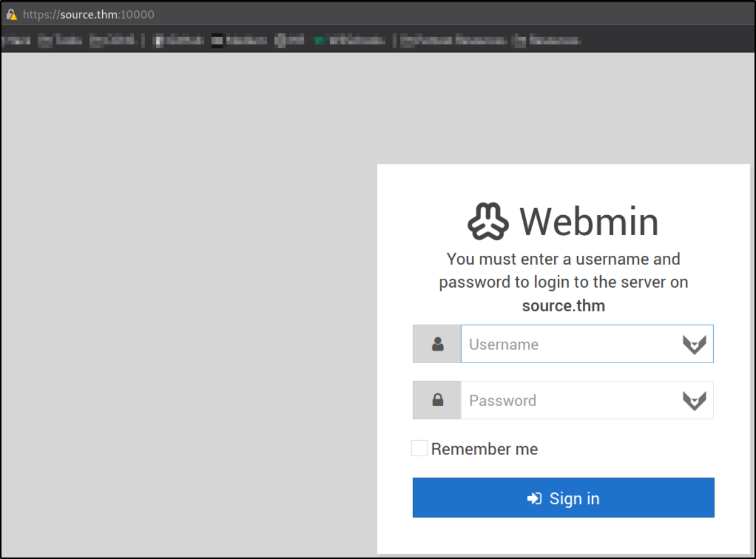Click the Webmin logo icon
756x559 pixels.
(488, 221)
